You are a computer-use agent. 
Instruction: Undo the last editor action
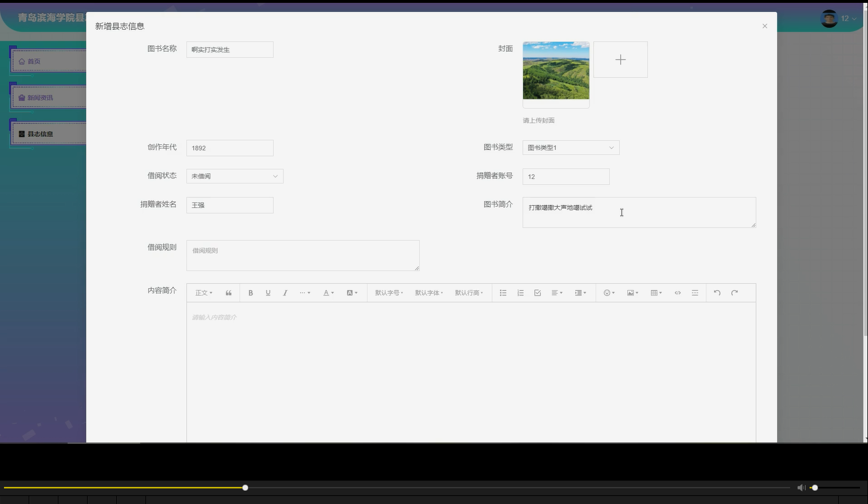pos(717,293)
